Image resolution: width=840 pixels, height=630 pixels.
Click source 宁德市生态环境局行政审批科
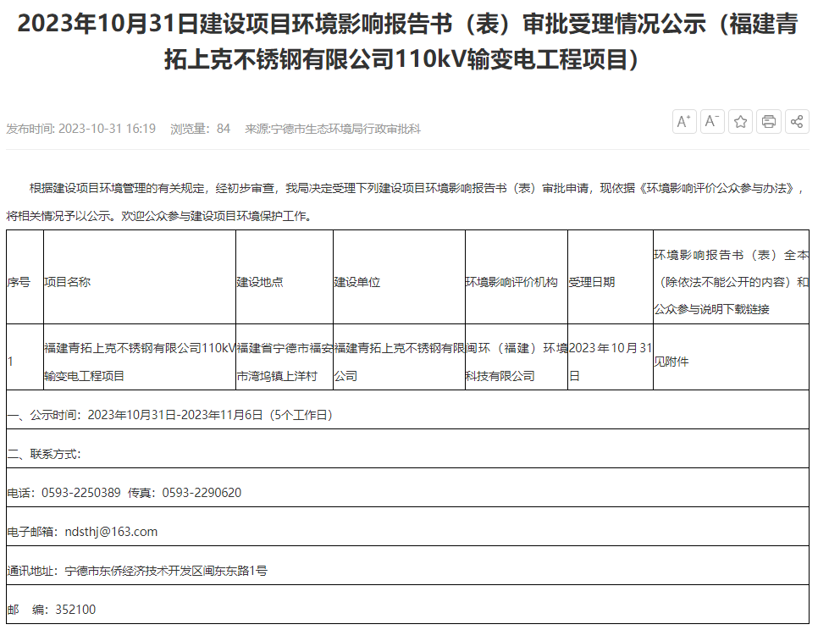[x=333, y=129]
